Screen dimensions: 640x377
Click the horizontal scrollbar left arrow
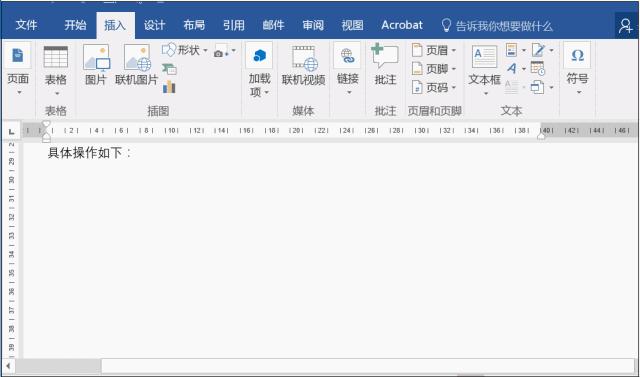[x=8, y=366]
